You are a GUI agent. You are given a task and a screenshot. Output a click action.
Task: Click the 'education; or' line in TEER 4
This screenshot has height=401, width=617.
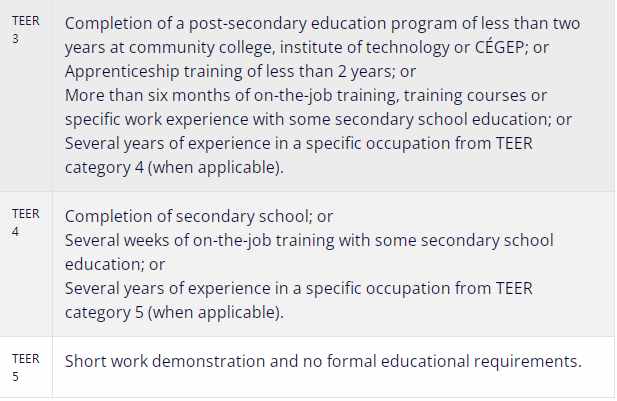(115, 264)
